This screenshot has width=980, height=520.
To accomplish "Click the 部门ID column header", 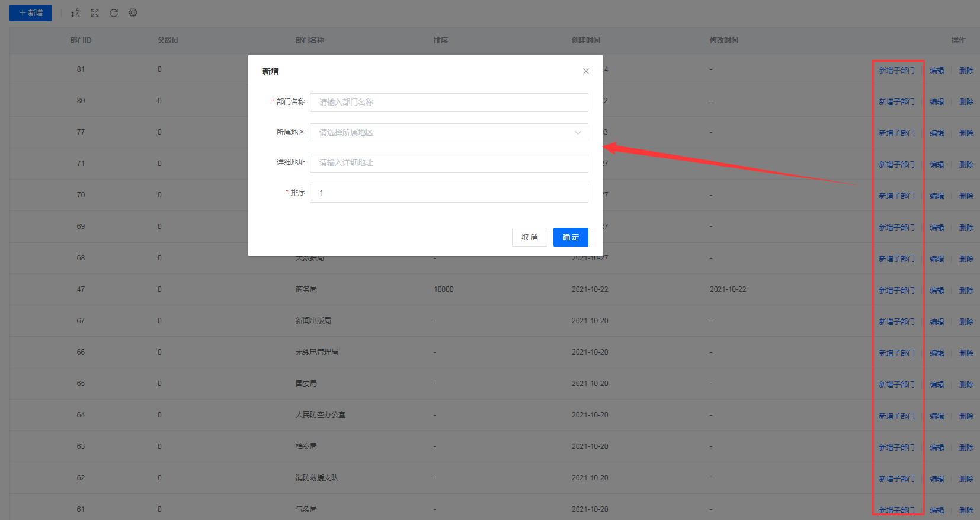I will click(81, 40).
